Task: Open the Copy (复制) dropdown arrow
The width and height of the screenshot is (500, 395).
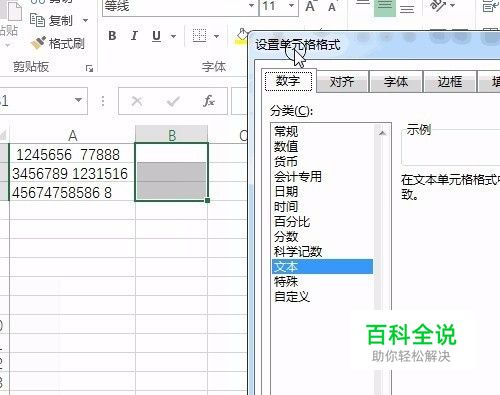Action: (85, 21)
